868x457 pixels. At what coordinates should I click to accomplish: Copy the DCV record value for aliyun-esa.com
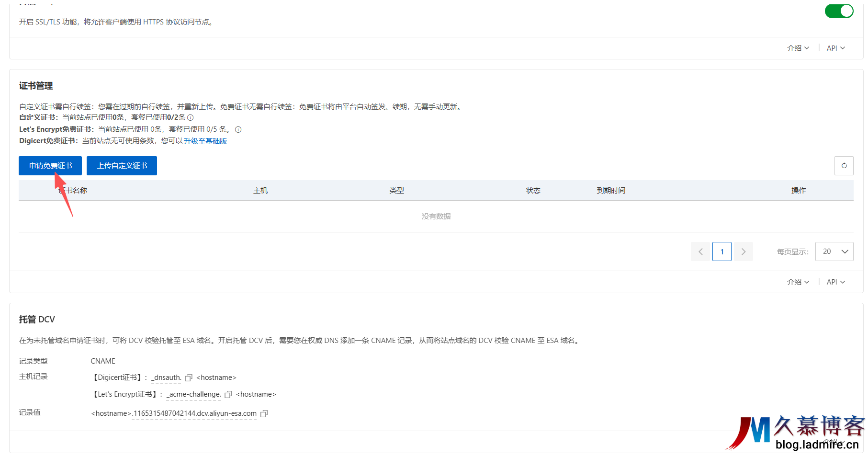(x=264, y=413)
